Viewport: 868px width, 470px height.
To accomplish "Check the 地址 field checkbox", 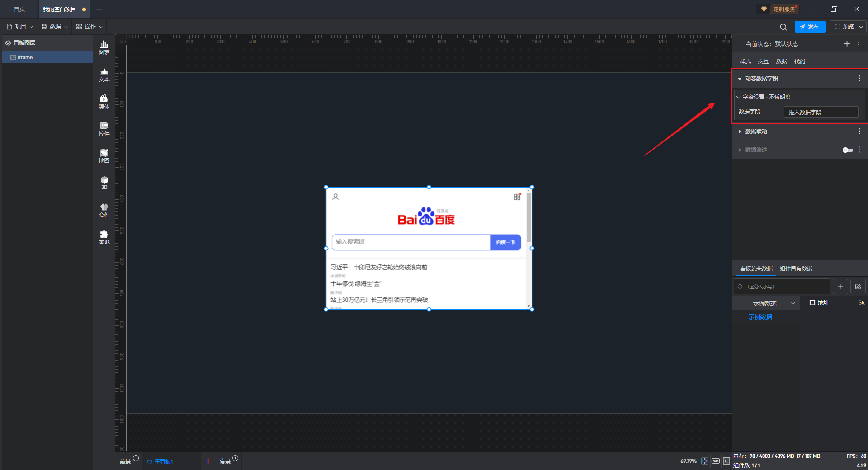I will coord(812,303).
